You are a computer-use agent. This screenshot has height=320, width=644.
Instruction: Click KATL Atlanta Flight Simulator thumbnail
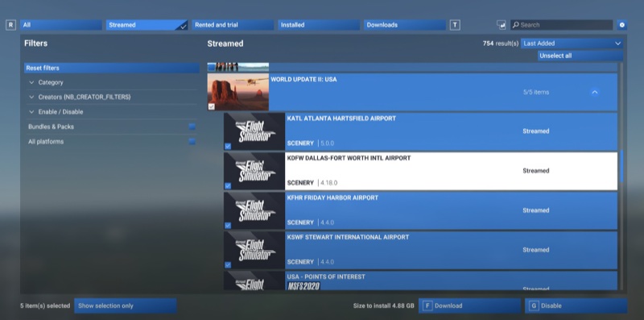[x=254, y=131]
